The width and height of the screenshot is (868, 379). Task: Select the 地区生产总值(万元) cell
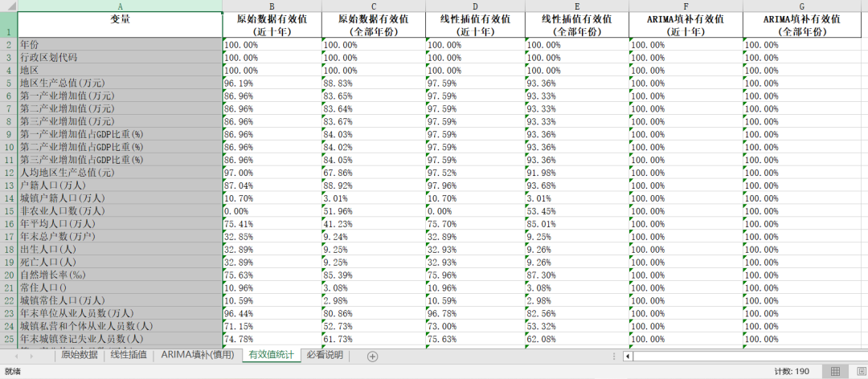pos(120,83)
